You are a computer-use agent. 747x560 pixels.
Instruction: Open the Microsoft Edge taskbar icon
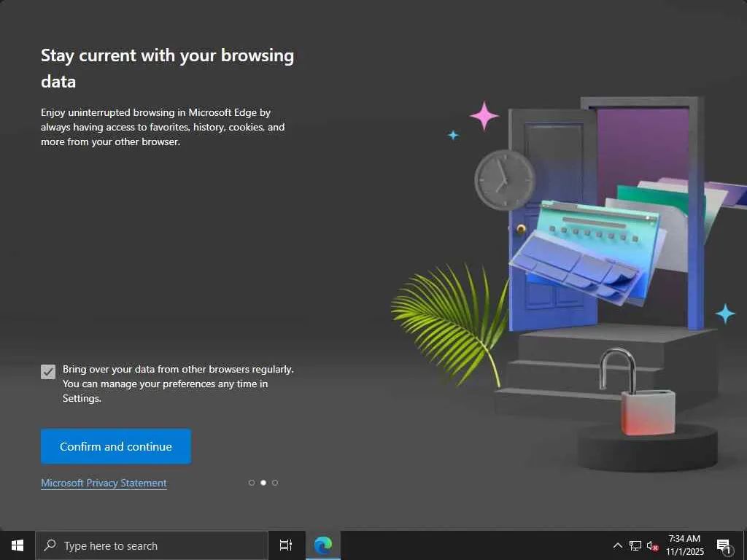(323, 545)
